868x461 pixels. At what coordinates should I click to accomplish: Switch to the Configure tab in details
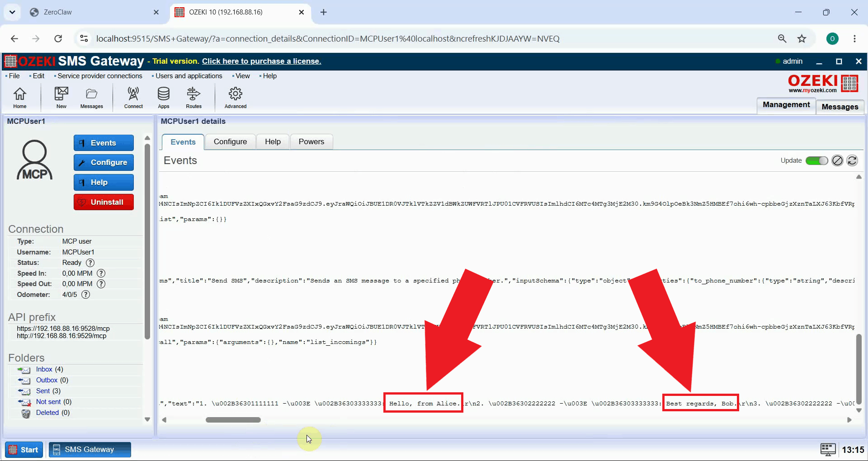(x=230, y=142)
